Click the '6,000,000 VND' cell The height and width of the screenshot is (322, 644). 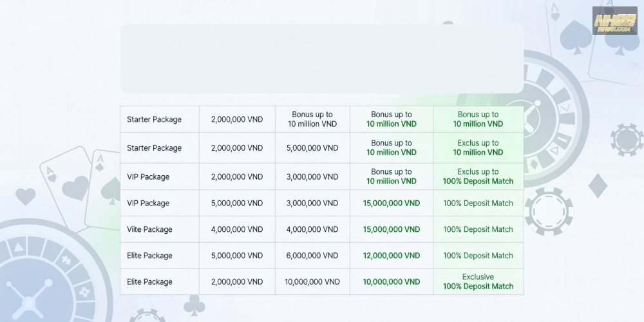pos(312,256)
